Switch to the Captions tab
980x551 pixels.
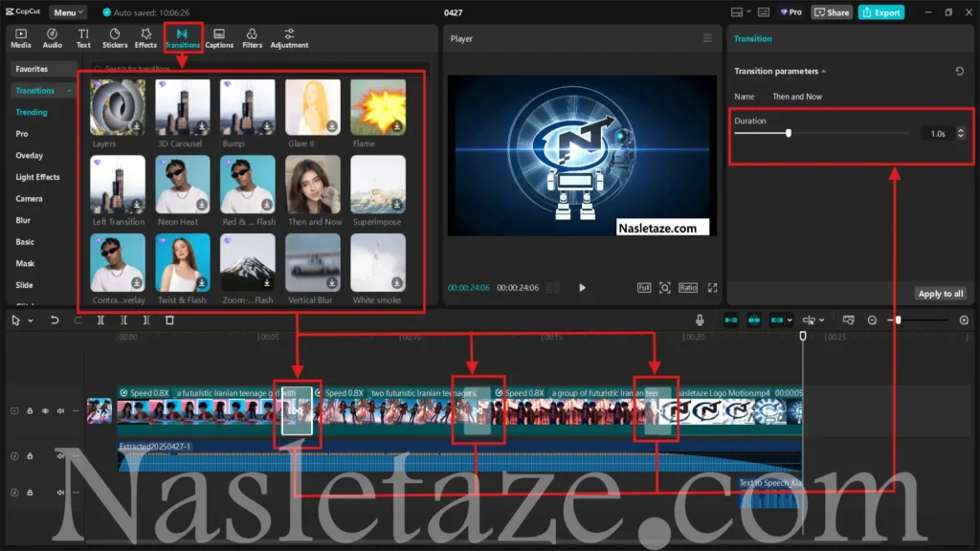(219, 38)
